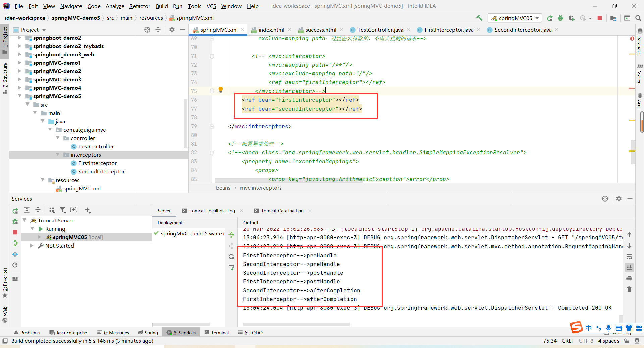Viewport: 644px width, 348px height.
Task: Open the Problems tool window button
Action: point(26,332)
